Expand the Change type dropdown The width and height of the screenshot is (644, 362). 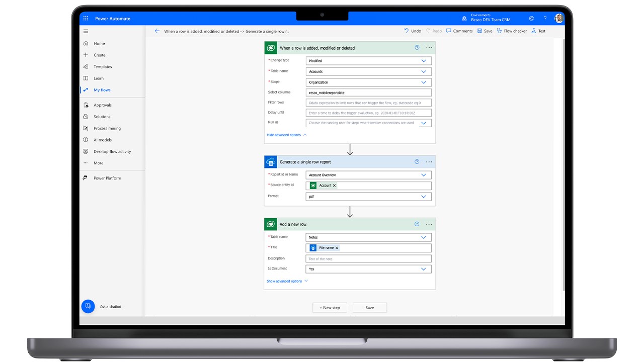pyautogui.click(x=424, y=61)
